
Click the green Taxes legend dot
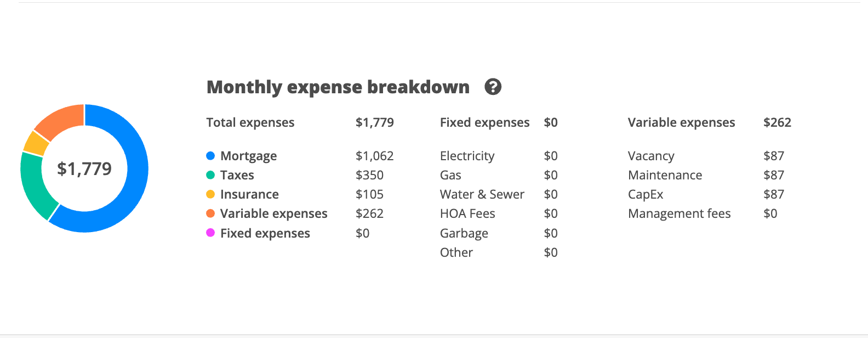coord(210,175)
